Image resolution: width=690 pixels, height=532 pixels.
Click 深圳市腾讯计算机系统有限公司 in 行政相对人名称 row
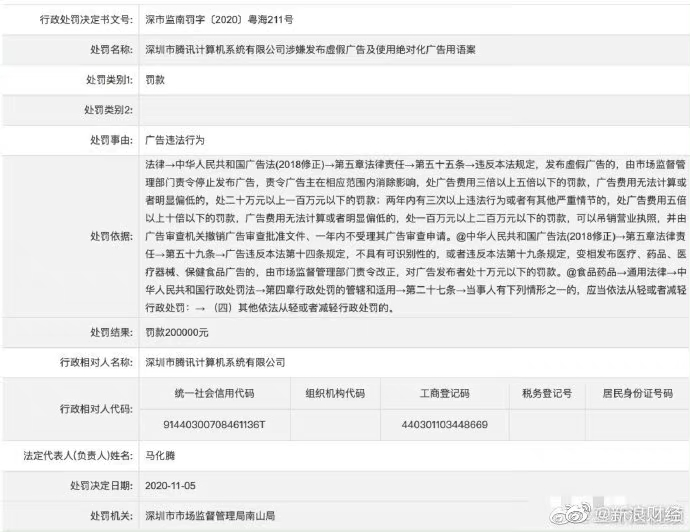[214, 361]
